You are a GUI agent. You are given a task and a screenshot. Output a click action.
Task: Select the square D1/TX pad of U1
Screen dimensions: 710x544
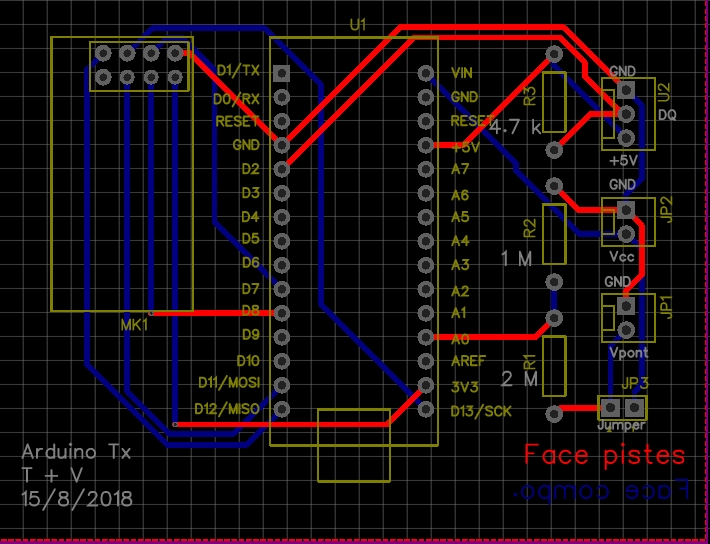pyautogui.click(x=282, y=73)
